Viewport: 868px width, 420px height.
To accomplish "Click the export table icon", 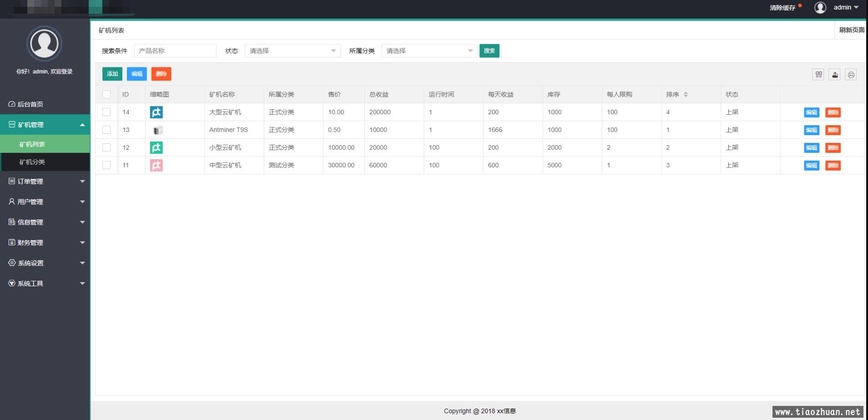I will pos(834,75).
